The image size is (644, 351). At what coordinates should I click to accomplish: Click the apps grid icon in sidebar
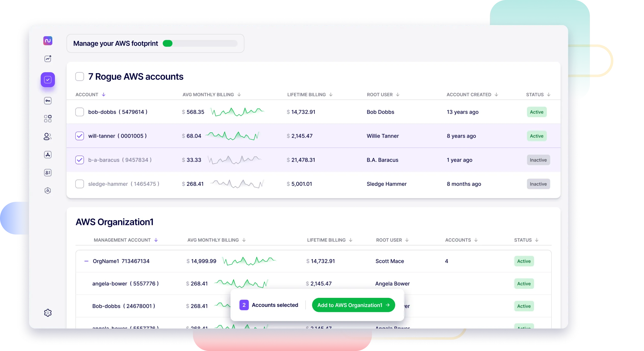coord(48,118)
